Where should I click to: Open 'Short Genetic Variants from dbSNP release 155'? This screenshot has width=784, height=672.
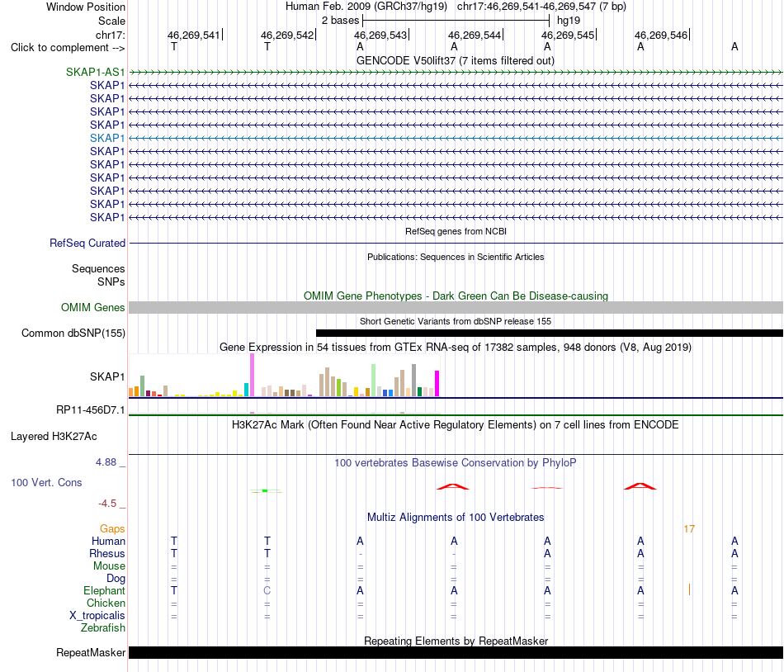click(455, 321)
